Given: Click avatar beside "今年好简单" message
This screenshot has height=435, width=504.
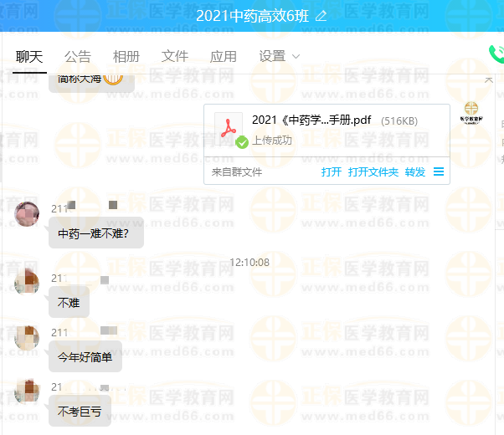Looking at the screenshot, I should point(27,339).
